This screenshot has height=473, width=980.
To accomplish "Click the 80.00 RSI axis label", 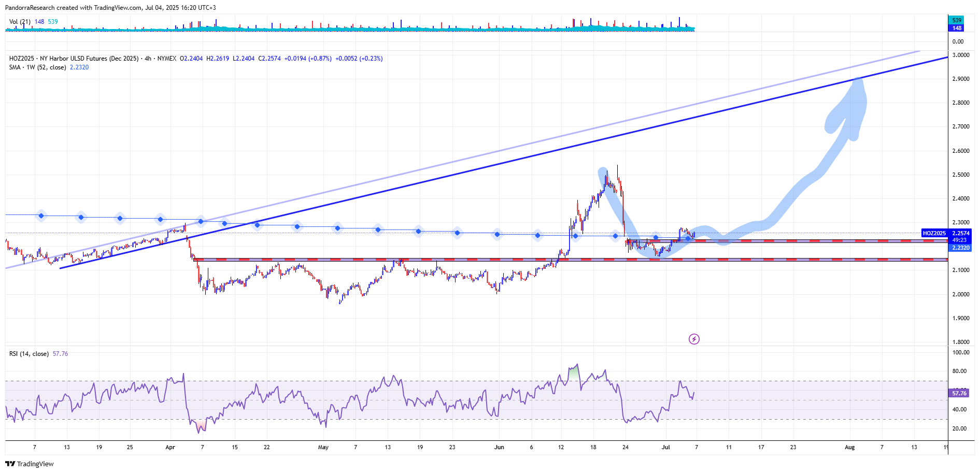I will pos(959,371).
